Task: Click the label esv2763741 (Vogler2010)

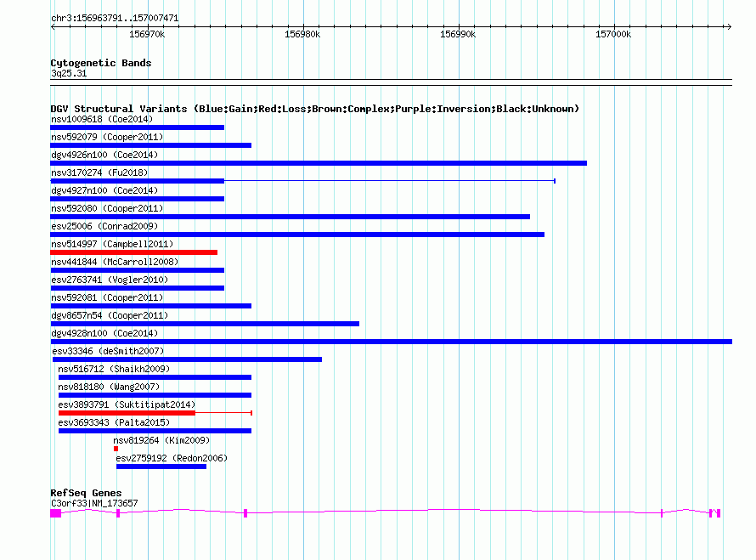Action: point(110,280)
